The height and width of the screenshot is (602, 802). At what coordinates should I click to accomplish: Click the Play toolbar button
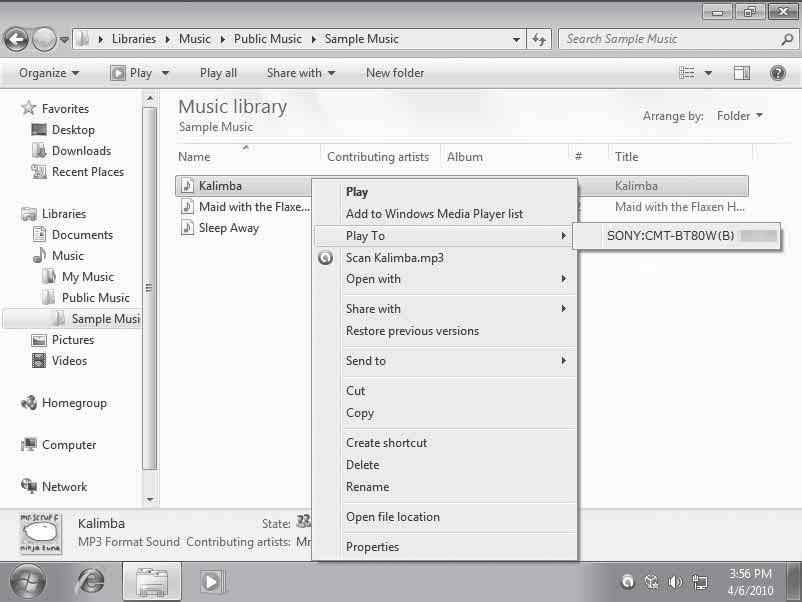(131, 73)
